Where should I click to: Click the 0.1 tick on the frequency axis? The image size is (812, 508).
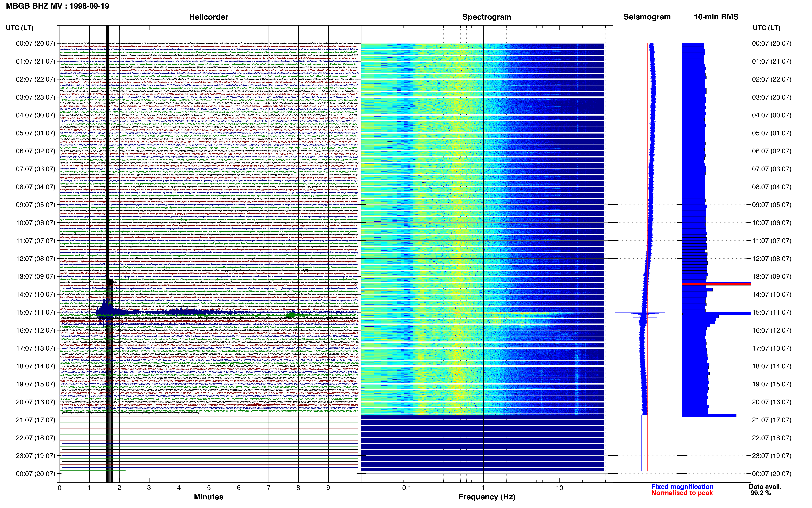tap(407, 488)
